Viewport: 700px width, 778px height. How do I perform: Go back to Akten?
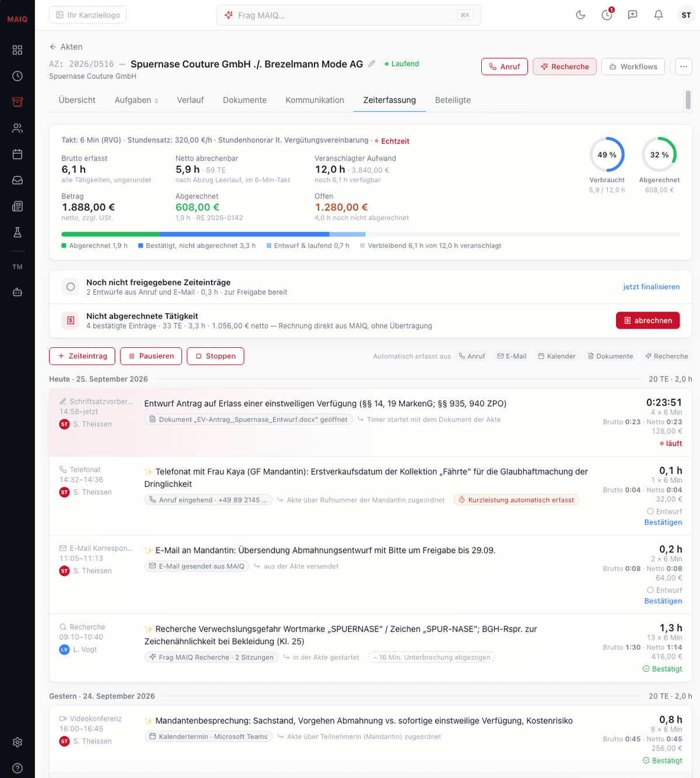66,47
